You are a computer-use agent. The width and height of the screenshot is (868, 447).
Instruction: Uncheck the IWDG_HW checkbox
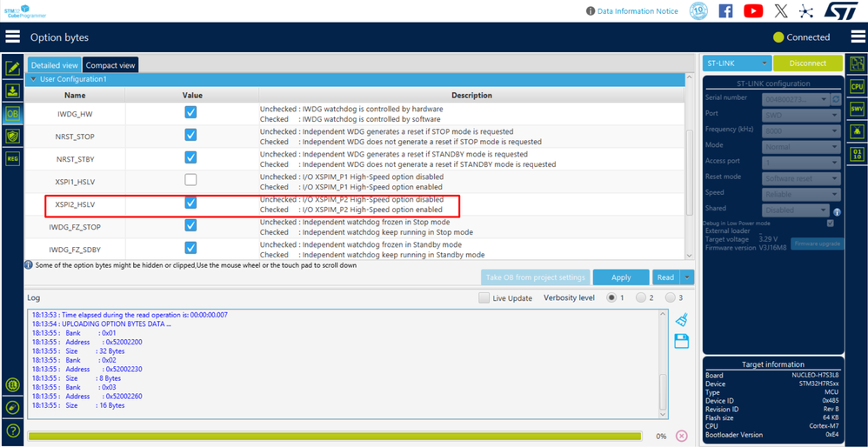[x=190, y=112]
